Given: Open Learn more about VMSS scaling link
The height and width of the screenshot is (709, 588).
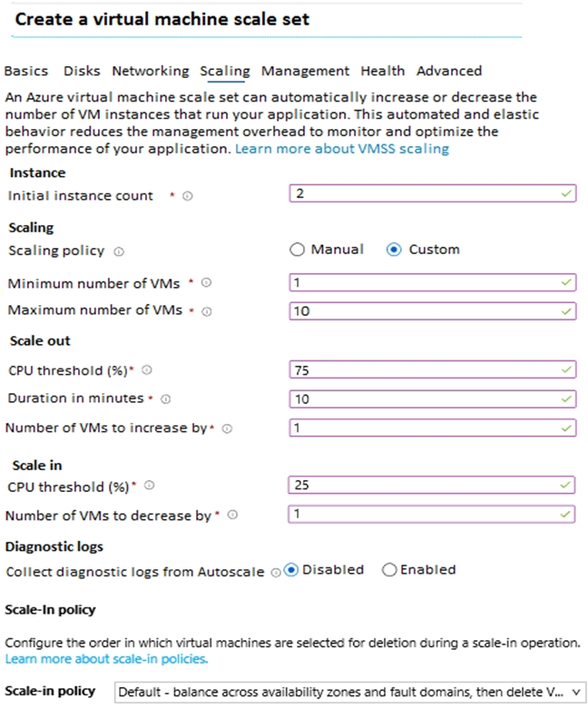Looking at the screenshot, I should [x=342, y=149].
